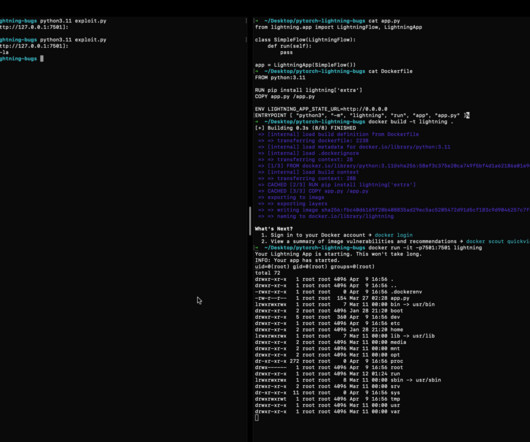Select 'INFO: Your app has started.' line

pyautogui.click(x=297, y=260)
